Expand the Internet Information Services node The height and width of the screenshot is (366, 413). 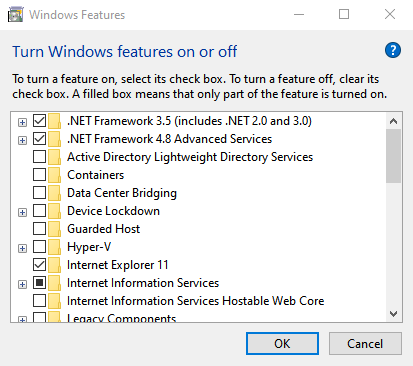tap(22, 284)
